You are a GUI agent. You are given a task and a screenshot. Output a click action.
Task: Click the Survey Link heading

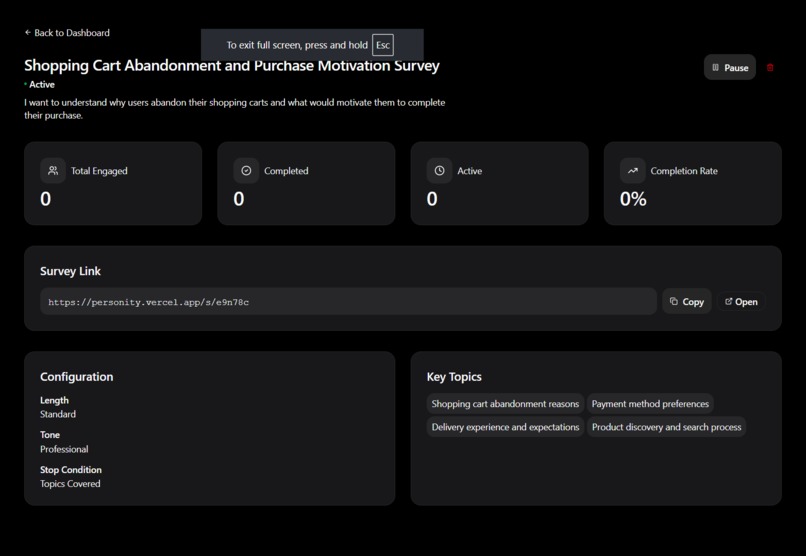pyautogui.click(x=70, y=271)
